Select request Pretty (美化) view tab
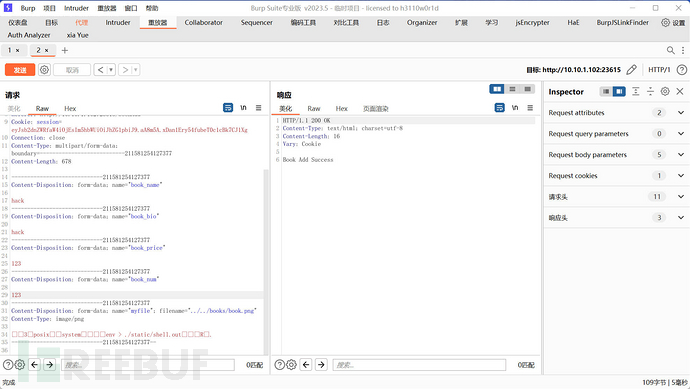The width and height of the screenshot is (690, 389). 14,108
